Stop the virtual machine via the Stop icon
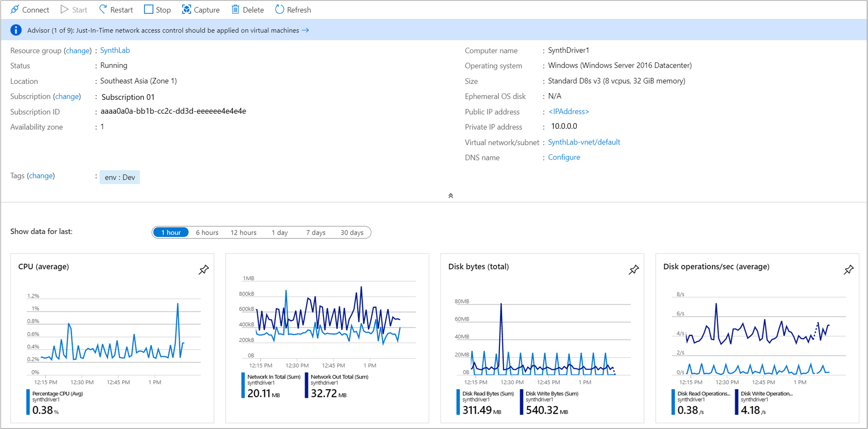This screenshot has width=868, height=429. (x=149, y=9)
